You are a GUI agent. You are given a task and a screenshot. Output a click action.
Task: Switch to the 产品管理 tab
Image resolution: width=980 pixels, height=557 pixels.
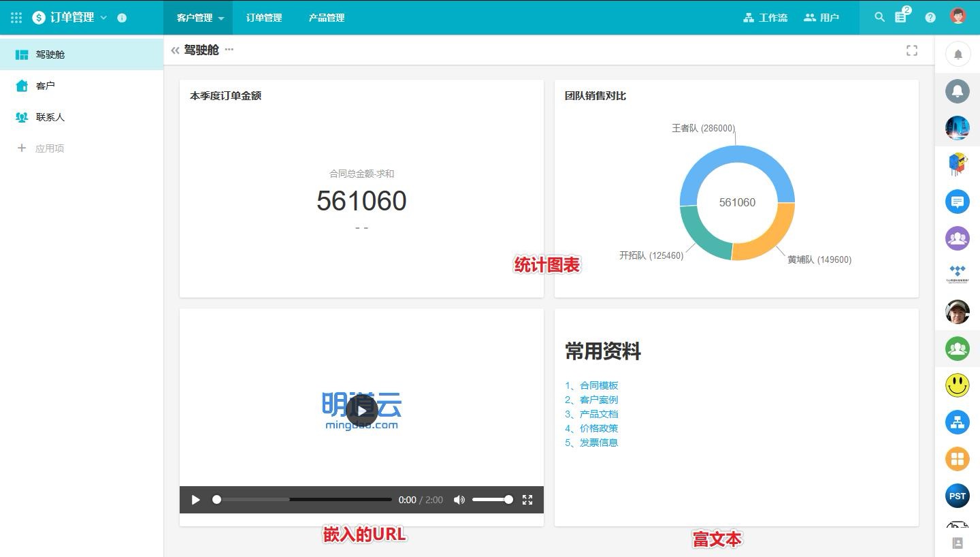click(x=325, y=18)
